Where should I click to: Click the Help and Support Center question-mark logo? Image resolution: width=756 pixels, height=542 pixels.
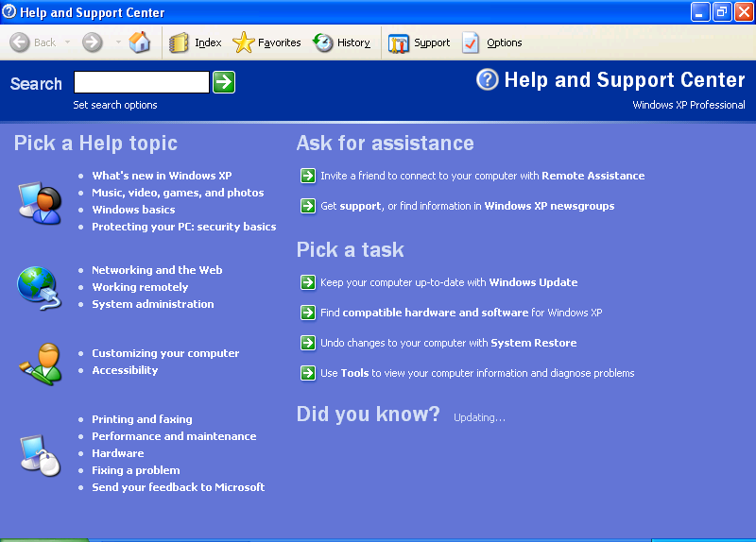coord(488,79)
